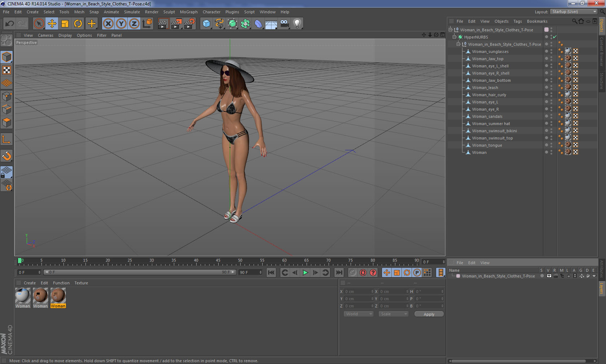Viewport: 606px width, 364px height.
Task: Activate the Scale tool in top toolbar
Action: point(65,24)
